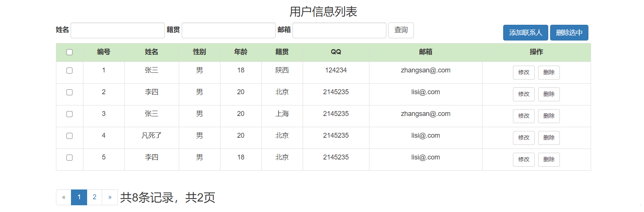
Task: Focus the 姓名 search input field
Action: pyautogui.click(x=118, y=30)
